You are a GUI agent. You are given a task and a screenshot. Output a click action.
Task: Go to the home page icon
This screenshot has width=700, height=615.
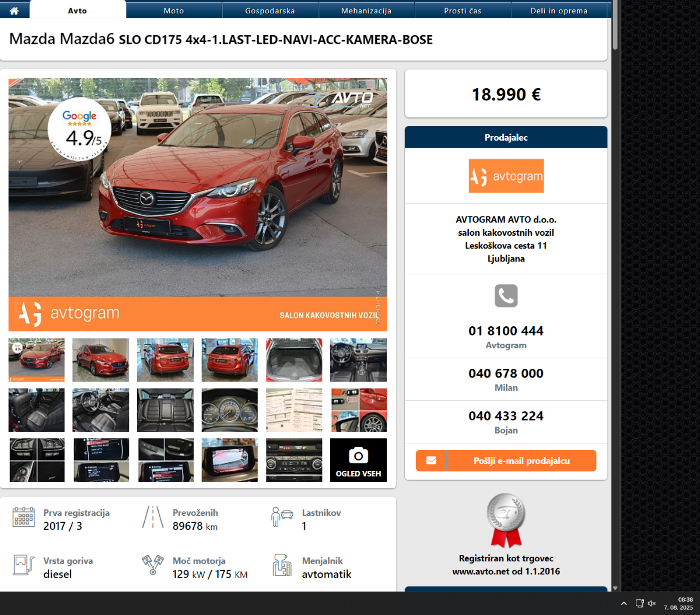pos(15,11)
